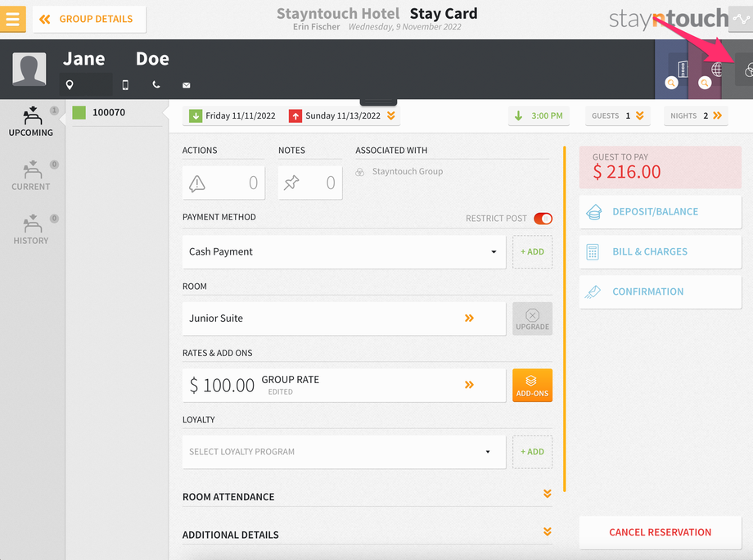Image resolution: width=753 pixels, height=560 pixels.
Task: Open the Group Rate details
Action: pos(344,385)
